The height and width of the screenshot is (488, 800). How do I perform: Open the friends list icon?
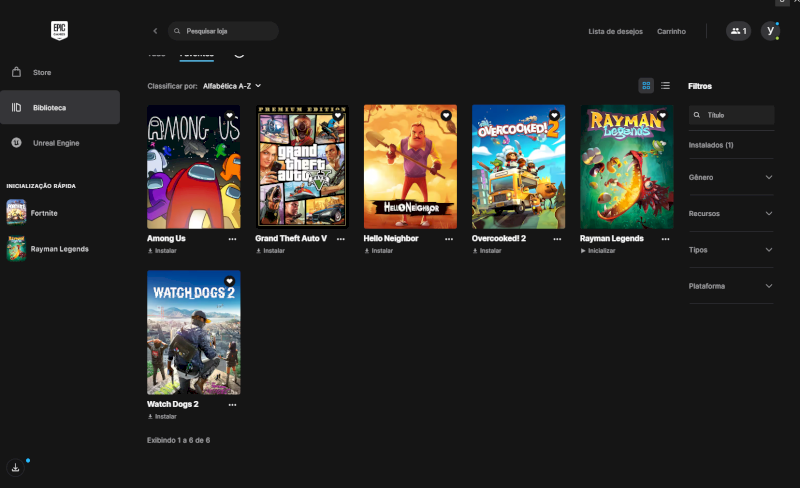[738, 31]
